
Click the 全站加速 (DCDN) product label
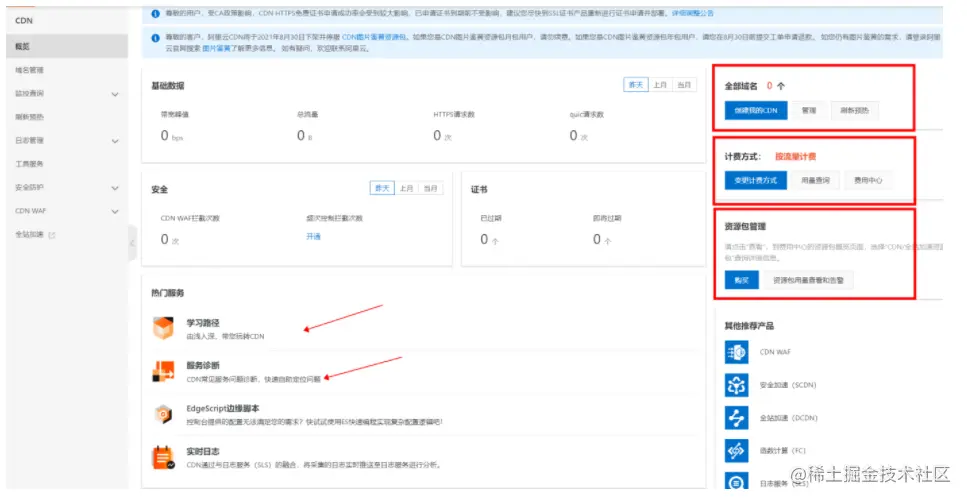[x=788, y=418]
